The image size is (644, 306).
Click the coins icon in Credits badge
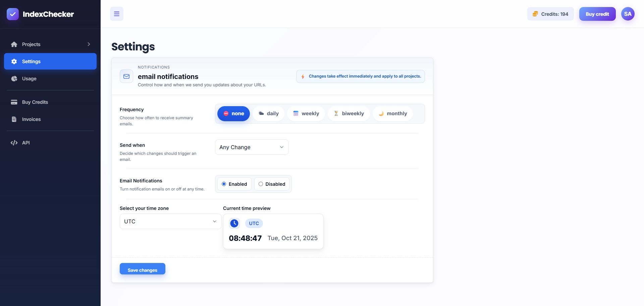tap(535, 14)
